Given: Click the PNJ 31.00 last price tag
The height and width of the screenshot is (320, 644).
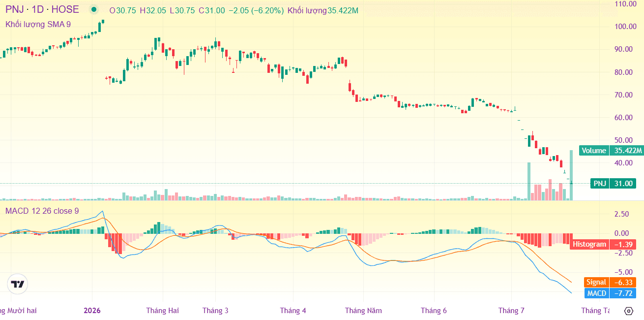Looking at the screenshot, I should tap(614, 184).
